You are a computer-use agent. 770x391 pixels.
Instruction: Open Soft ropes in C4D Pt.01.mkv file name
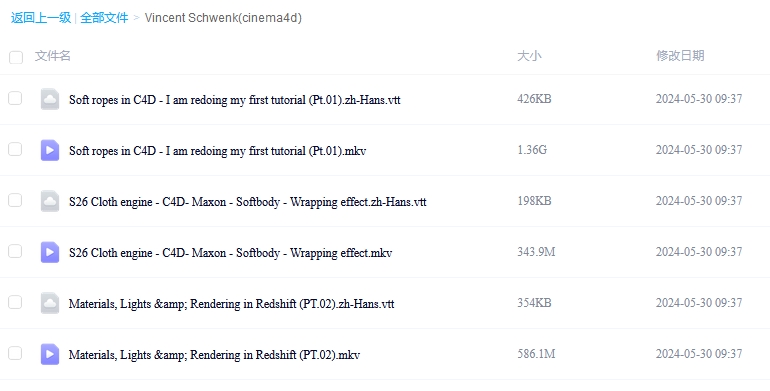tap(218, 150)
